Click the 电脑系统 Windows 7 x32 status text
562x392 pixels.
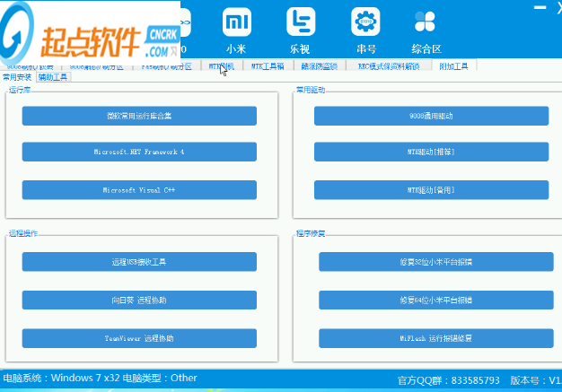61,378
